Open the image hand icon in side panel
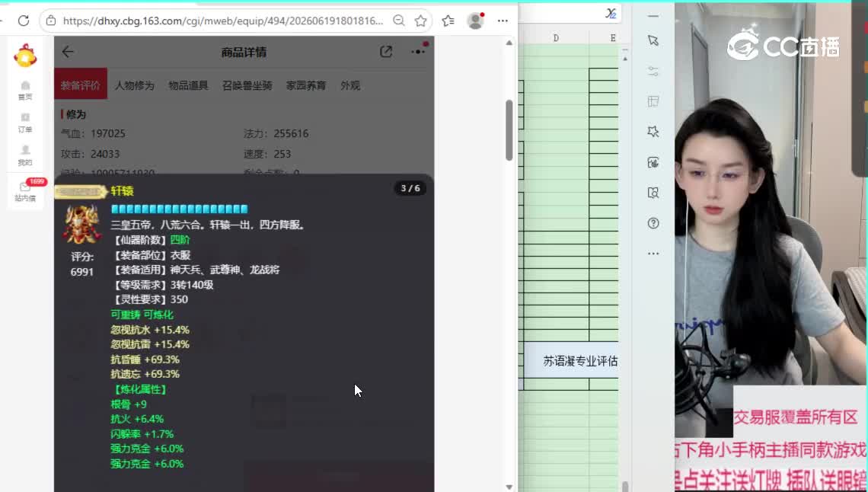The height and width of the screenshot is (492, 868). pos(653,162)
